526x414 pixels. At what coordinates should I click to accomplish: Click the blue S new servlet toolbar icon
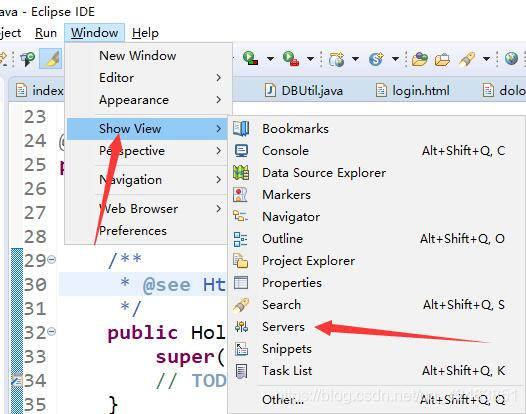376,59
